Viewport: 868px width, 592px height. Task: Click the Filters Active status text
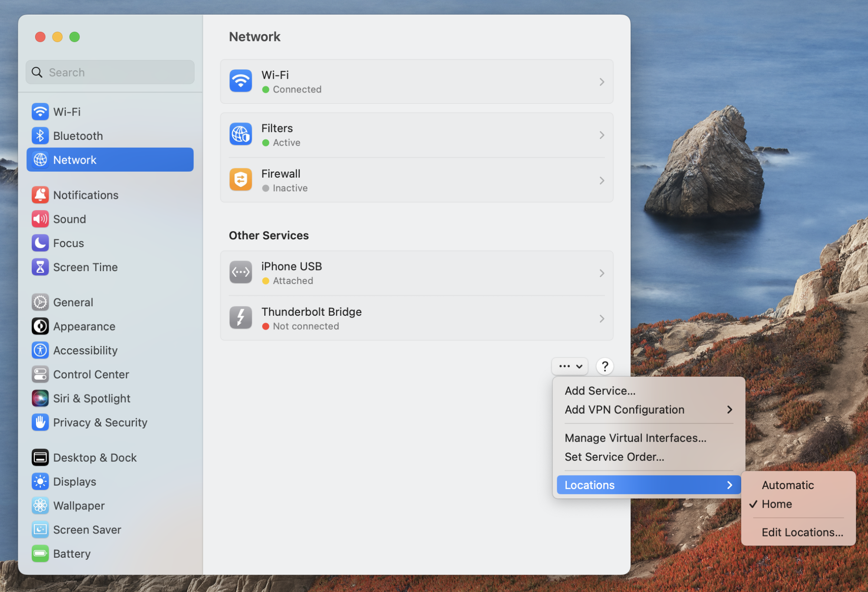(x=286, y=143)
